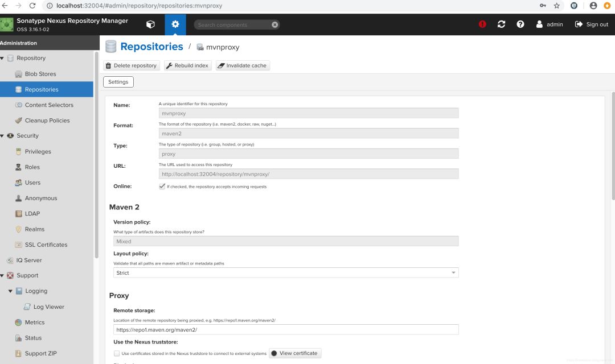The image size is (615, 364).
Task: Click the Users icon in sidebar
Action: 18,183
